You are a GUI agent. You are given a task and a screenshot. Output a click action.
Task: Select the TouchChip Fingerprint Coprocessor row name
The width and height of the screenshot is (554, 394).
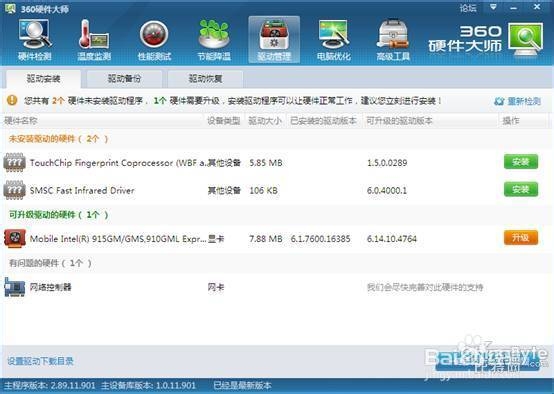(x=119, y=163)
